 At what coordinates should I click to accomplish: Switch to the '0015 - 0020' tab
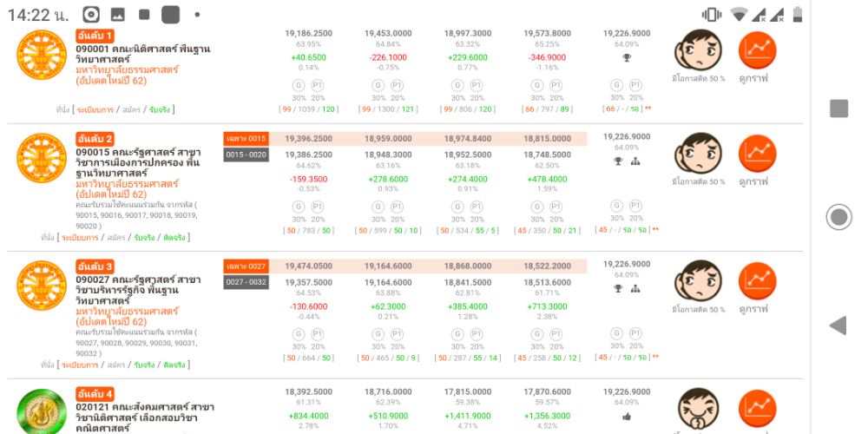[x=246, y=155]
